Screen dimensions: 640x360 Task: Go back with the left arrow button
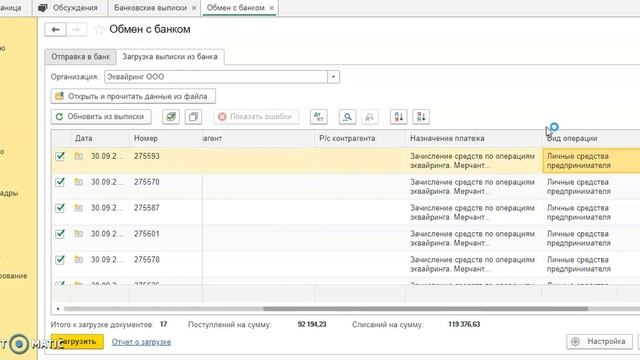click(56, 30)
